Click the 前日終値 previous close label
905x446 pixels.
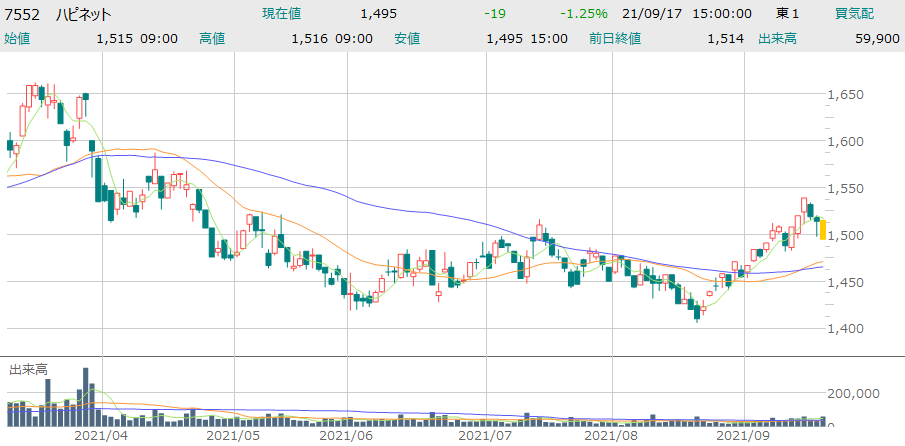pos(621,39)
